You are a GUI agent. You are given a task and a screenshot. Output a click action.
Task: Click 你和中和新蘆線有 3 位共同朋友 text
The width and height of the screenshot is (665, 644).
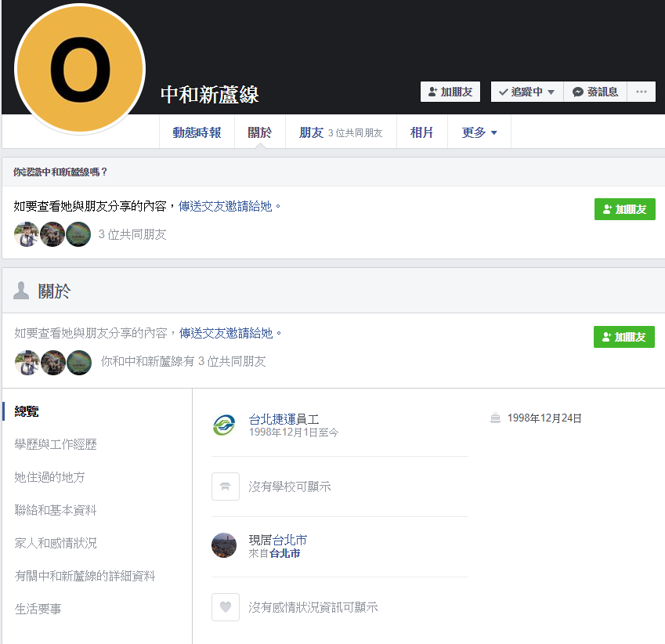click(183, 361)
